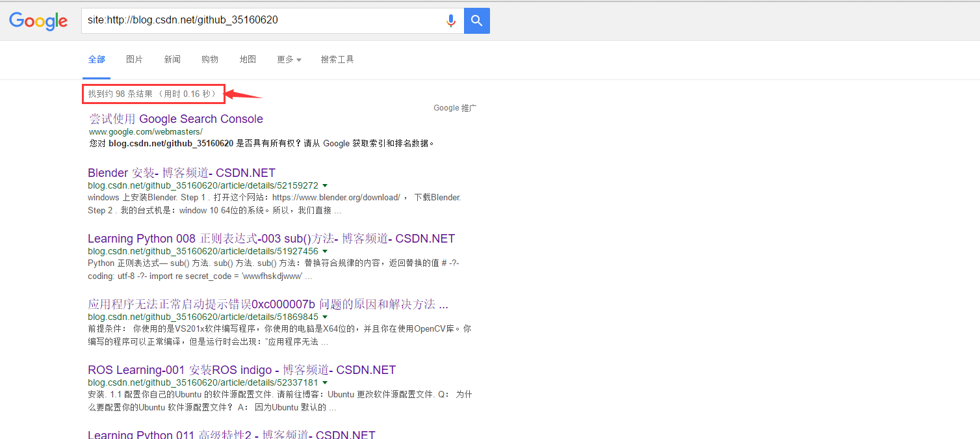The width and height of the screenshot is (980, 439).
Task: Expand dropdown arrow next to article 52159272 URL
Action: pyautogui.click(x=325, y=185)
